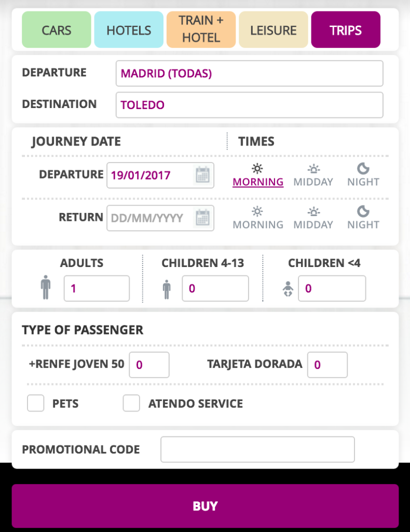Select Midday as the departure time
Screen dimensions: 410x532
[313, 182]
